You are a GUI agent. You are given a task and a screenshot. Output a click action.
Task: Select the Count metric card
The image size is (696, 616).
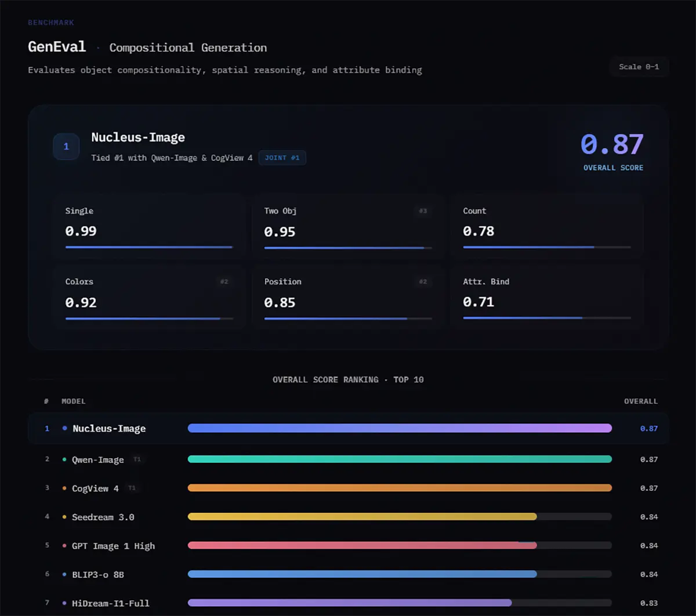(x=546, y=226)
